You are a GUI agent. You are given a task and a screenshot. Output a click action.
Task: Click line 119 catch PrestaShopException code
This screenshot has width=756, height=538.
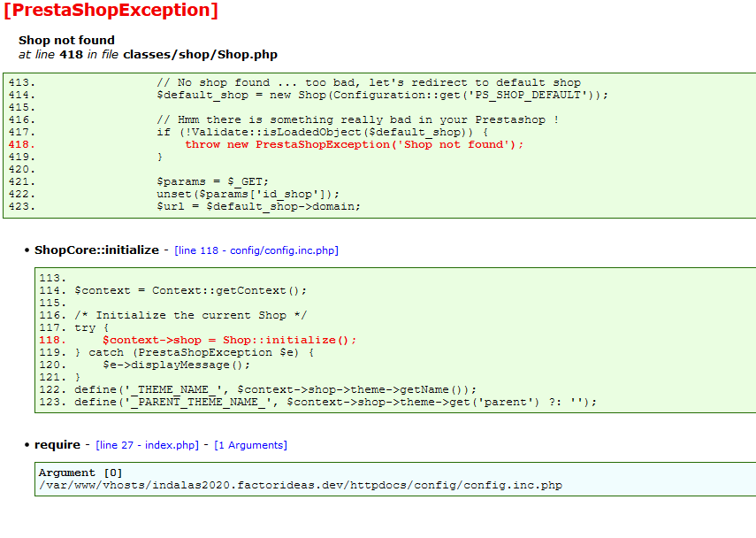tap(195, 353)
